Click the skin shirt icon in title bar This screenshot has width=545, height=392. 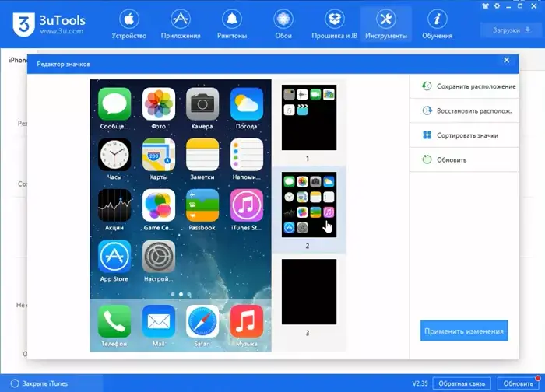pos(486,6)
